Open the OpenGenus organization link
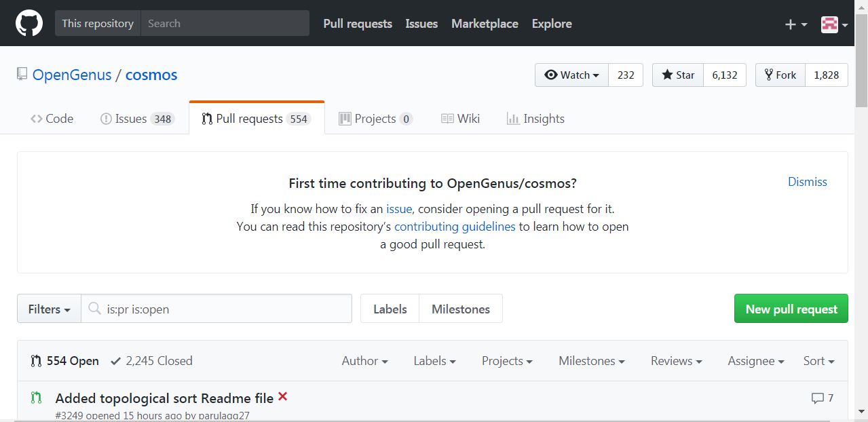 click(x=72, y=75)
